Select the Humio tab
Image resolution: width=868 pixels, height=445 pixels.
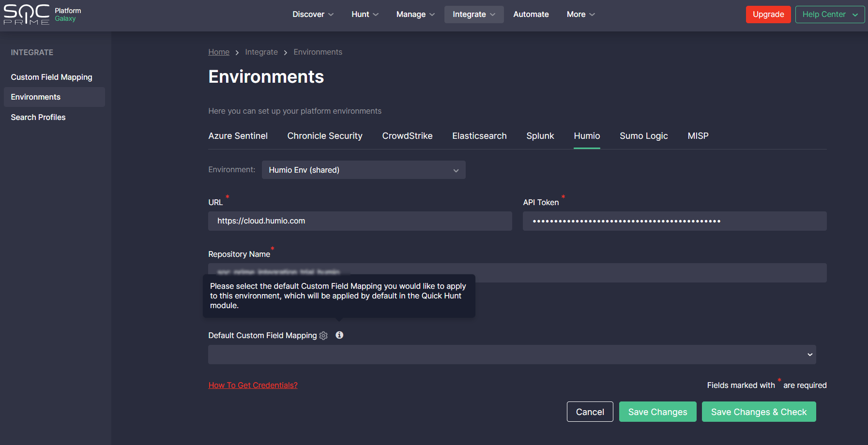(587, 136)
